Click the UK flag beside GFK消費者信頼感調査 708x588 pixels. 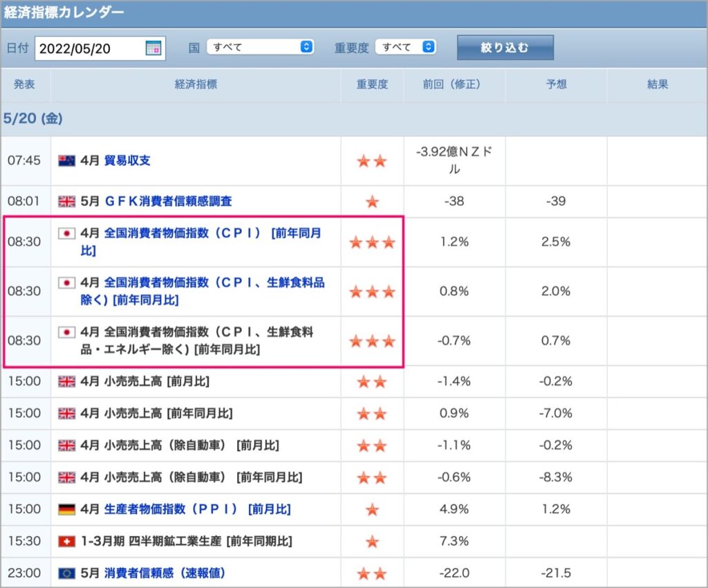67,201
